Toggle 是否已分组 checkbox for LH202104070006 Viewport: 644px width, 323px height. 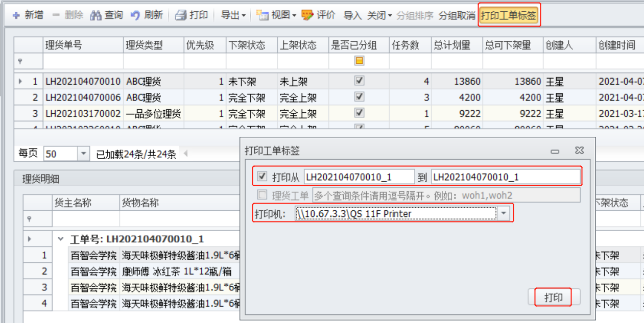pyautogui.click(x=359, y=97)
